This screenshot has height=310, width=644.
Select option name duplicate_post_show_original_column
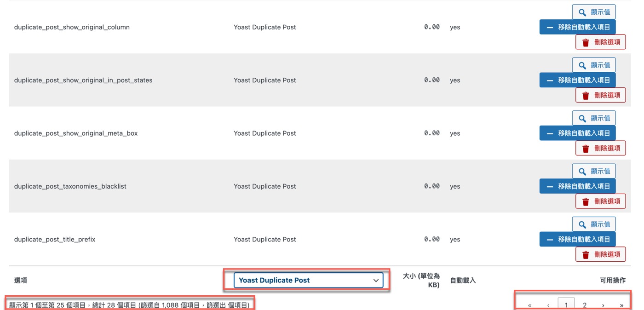pyautogui.click(x=72, y=27)
